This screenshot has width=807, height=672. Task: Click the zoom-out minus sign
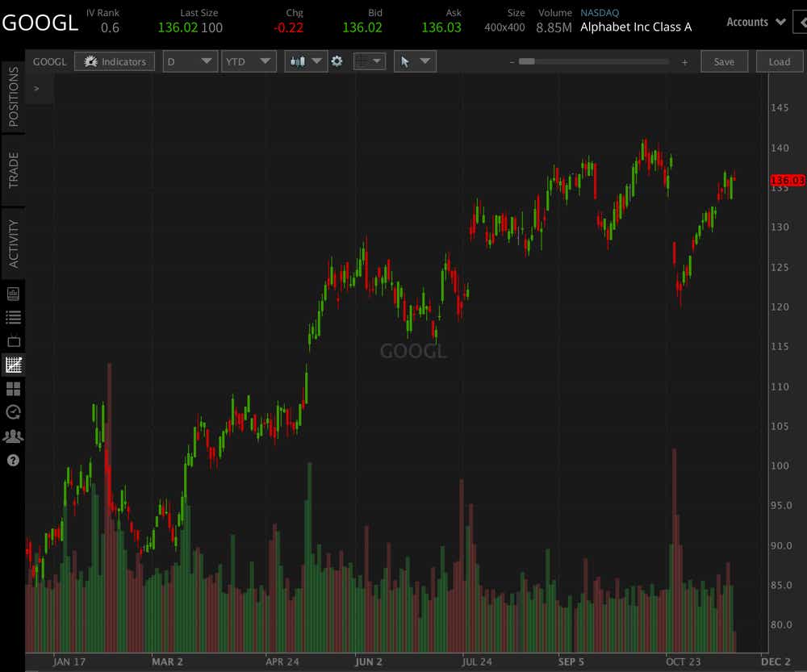512,62
